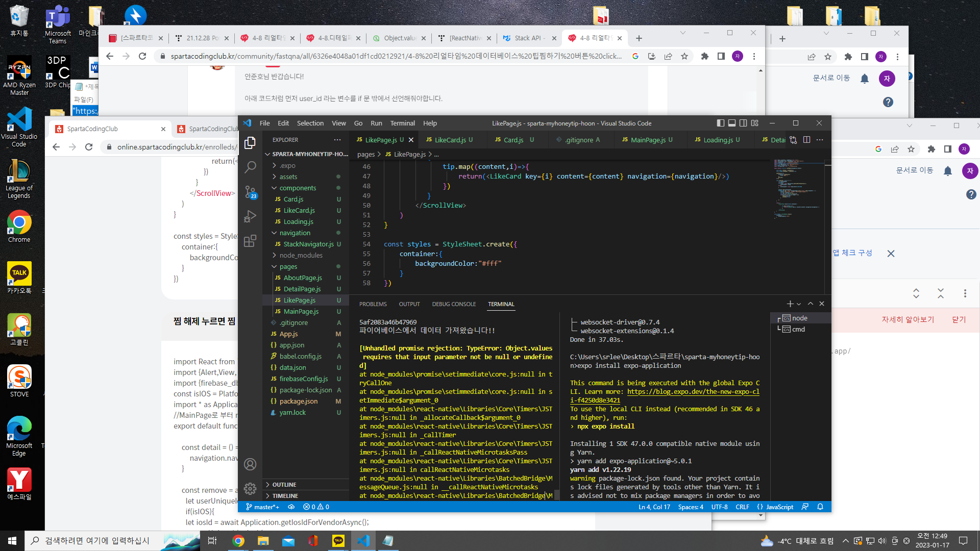Bookmark the spartacodingclub.kr page with the star

[x=684, y=56]
